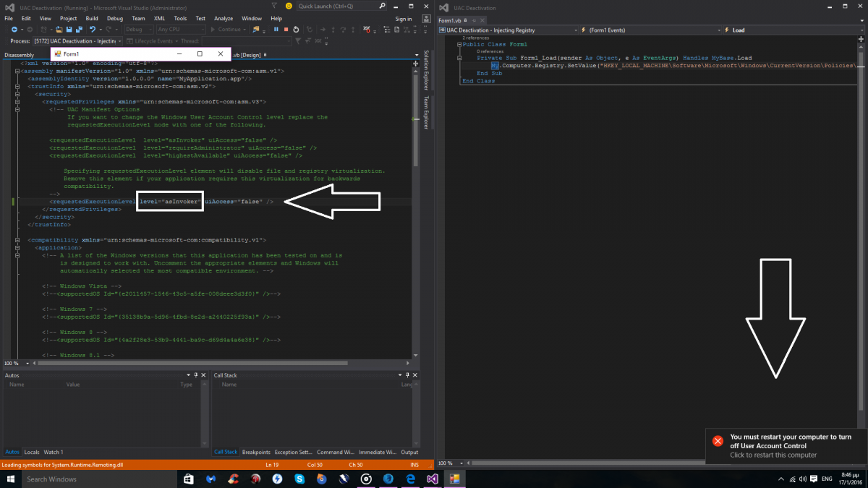The width and height of the screenshot is (868, 488).
Task: Open the Debug configuration dropdown
Action: [139, 30]
